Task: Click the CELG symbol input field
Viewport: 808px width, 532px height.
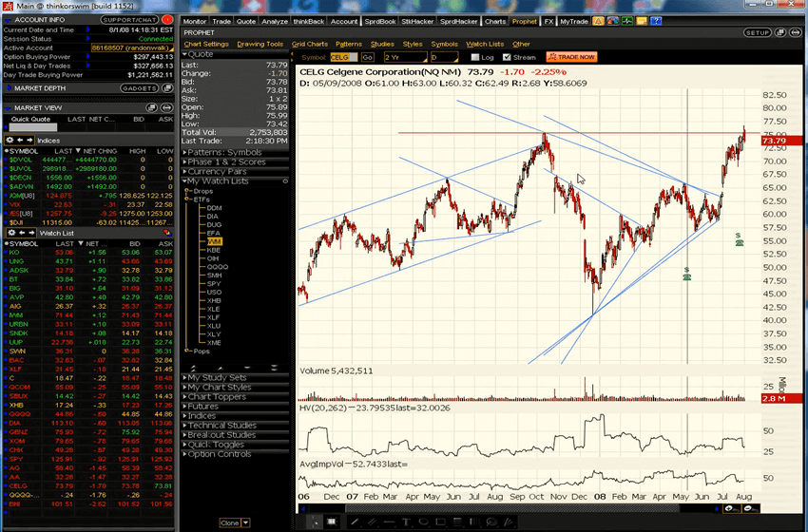Action: point(344,57)
